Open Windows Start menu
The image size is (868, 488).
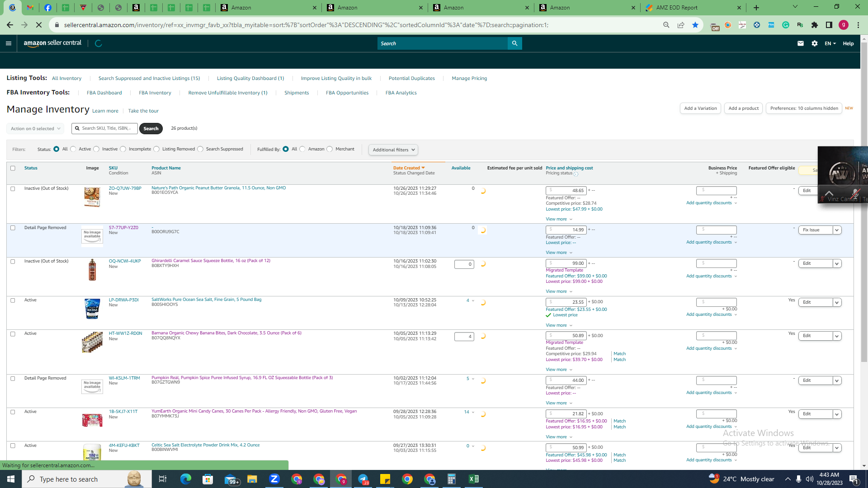click(11, 479)
